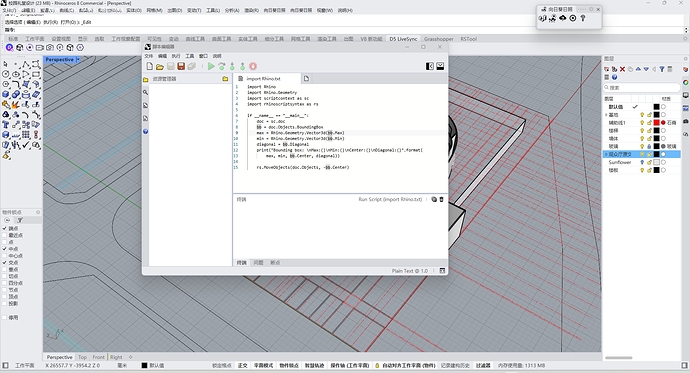This screenshot has width=690, height=373.
Task: Click the new tab button beside import Rhino.txt
Action: click(x=306, y=78)
